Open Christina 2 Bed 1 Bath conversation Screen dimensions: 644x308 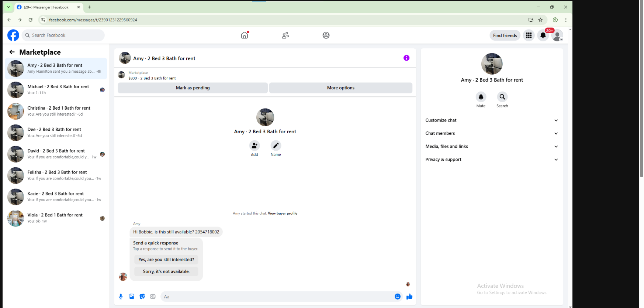[56, 111]
